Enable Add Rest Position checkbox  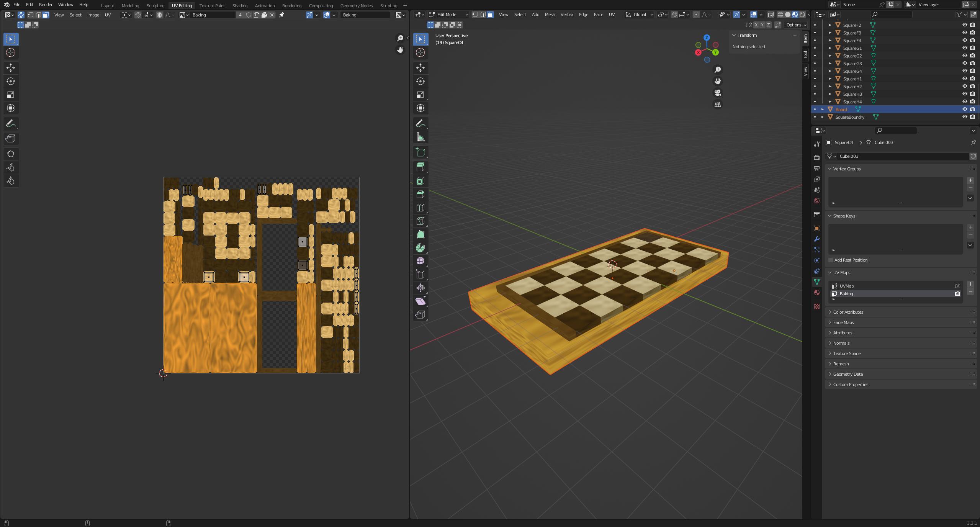(x=831, y=260)
